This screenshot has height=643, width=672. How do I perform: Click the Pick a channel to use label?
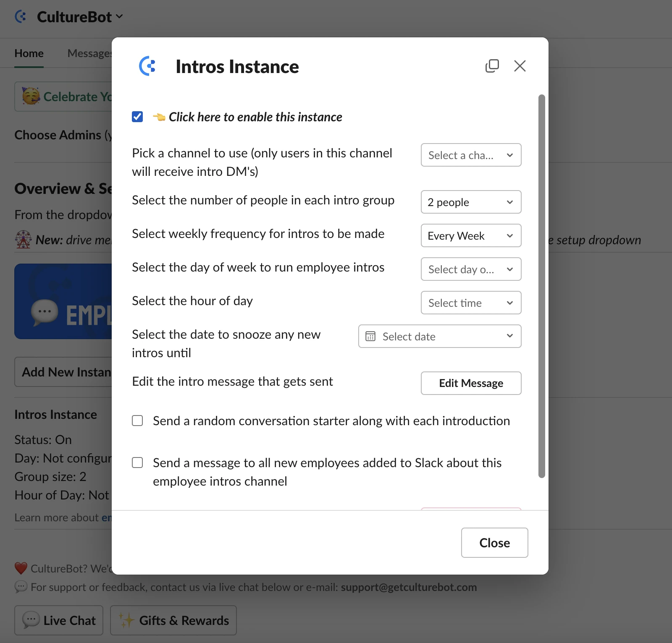point(262,162)
